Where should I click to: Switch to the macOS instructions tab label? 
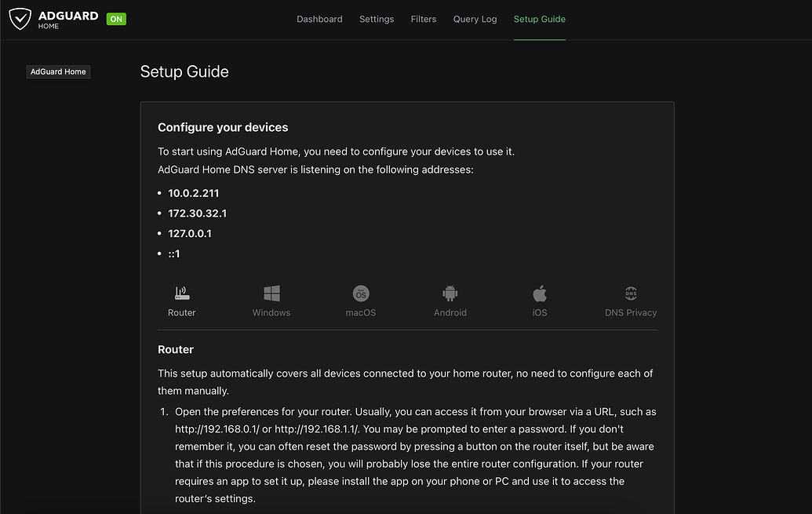click(x=361, y=312)
